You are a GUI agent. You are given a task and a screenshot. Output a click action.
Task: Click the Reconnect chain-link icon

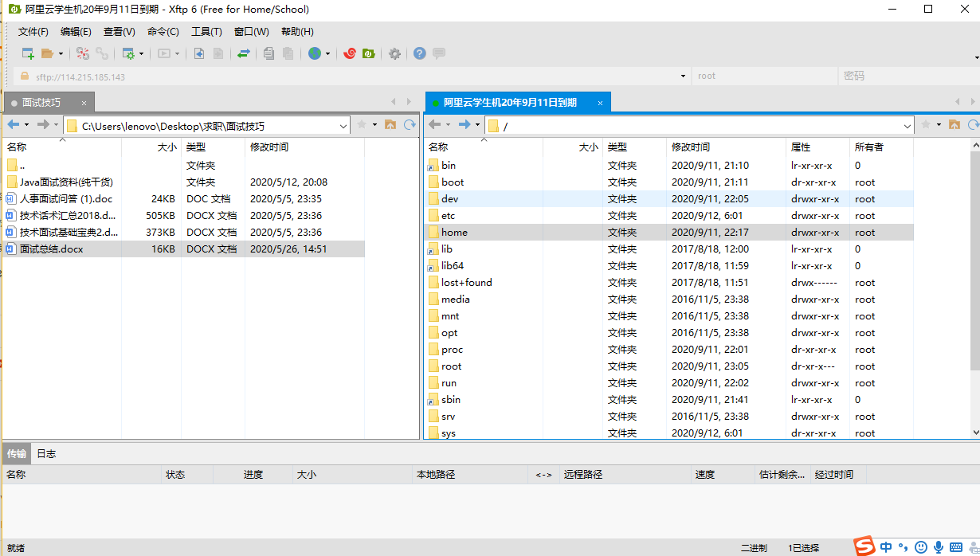pos(102,53)
